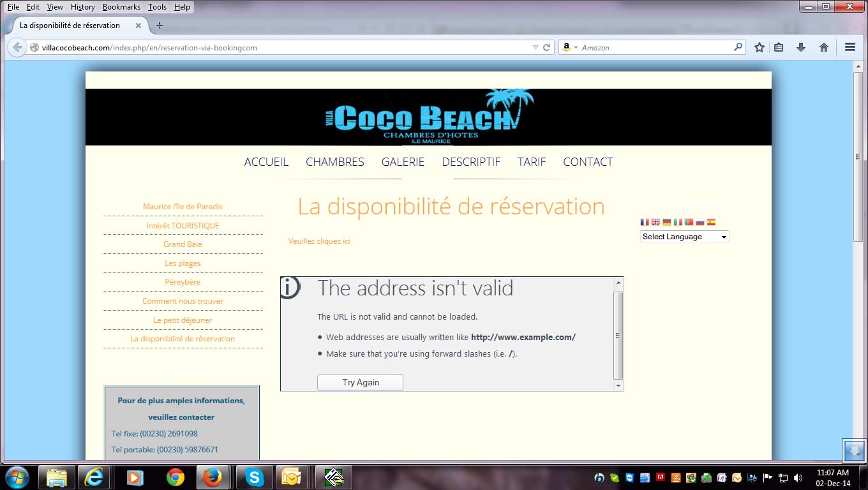Image resolution: width=868 pixels, height=490 pixels.
Task: Click the Italian flag language icon
Action: pos(678,222)
